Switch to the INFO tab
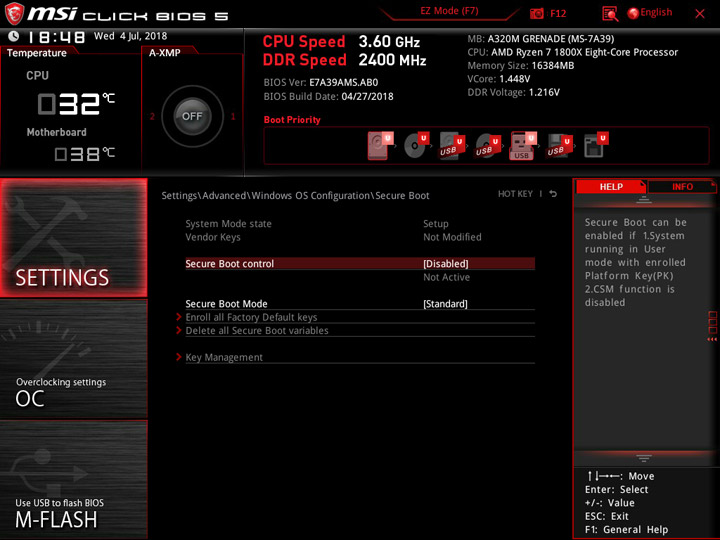The height and width of the screenshot is (540, 720). 682,186
